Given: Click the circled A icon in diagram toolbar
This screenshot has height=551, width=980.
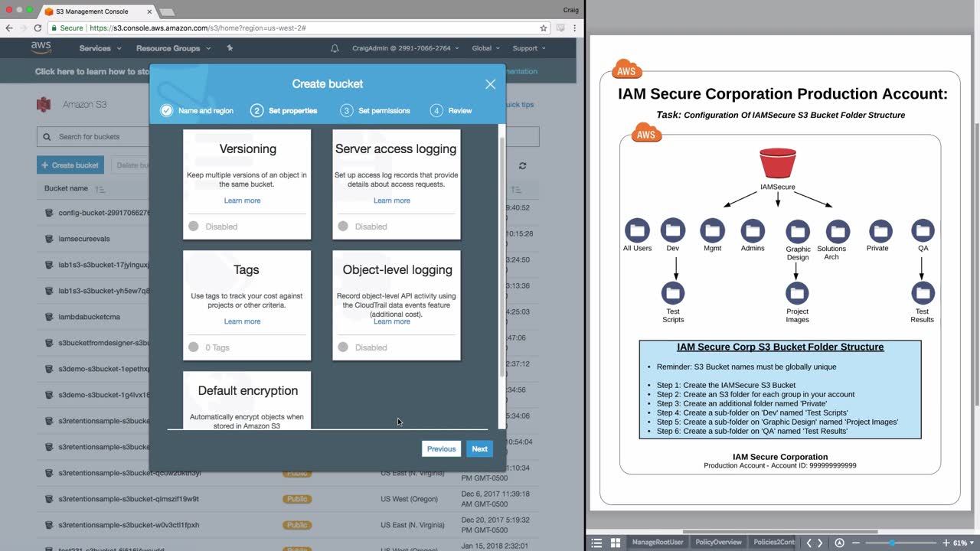Looking at the screenshot, I should 839,543.
